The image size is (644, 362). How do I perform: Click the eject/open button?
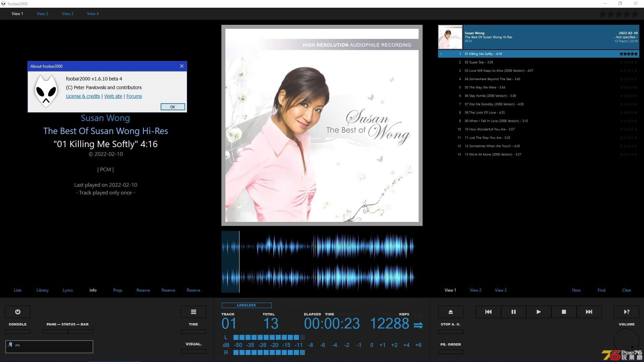click(x=451, y=312)
